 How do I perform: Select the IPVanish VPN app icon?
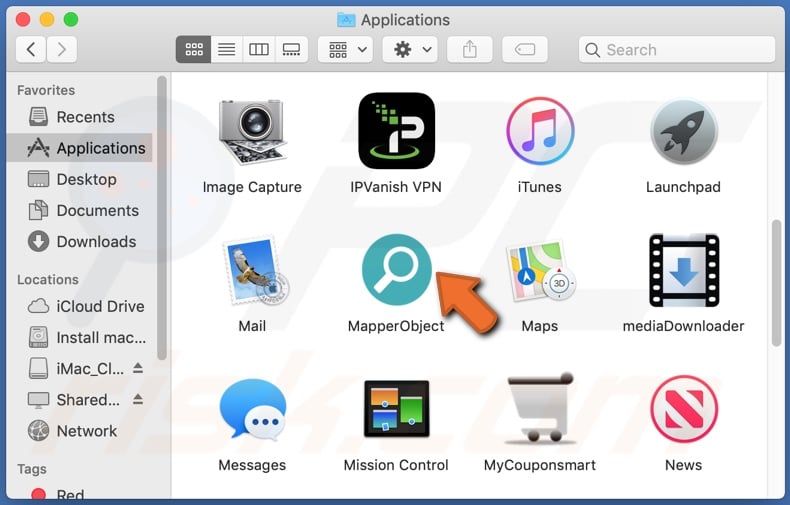tap(397, 131)
